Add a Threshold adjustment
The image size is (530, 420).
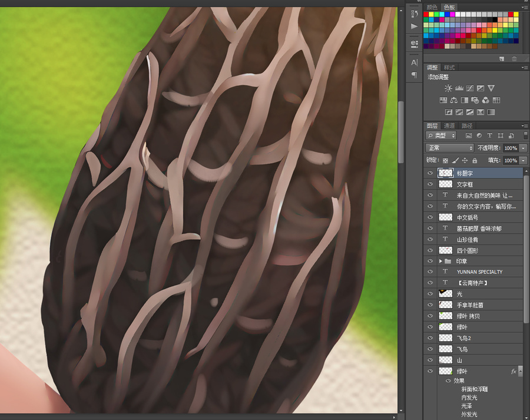pyautogui.click(x=470, y=112)
